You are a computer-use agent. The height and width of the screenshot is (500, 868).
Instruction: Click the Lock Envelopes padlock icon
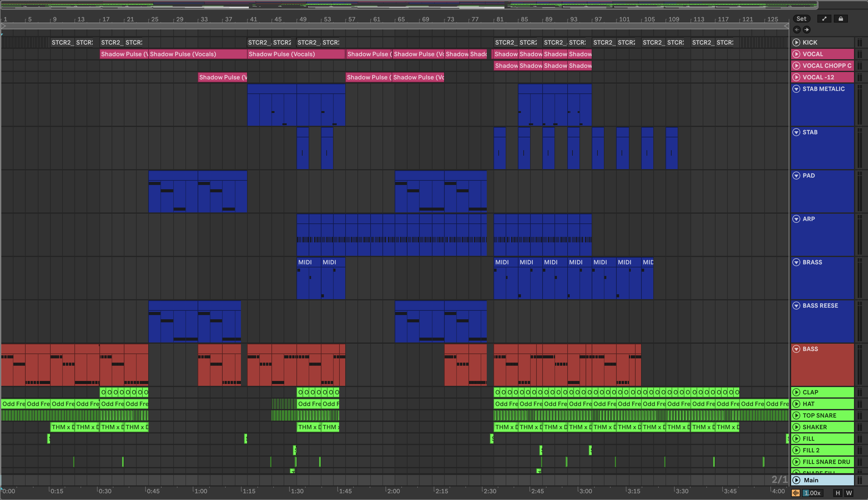841,19
